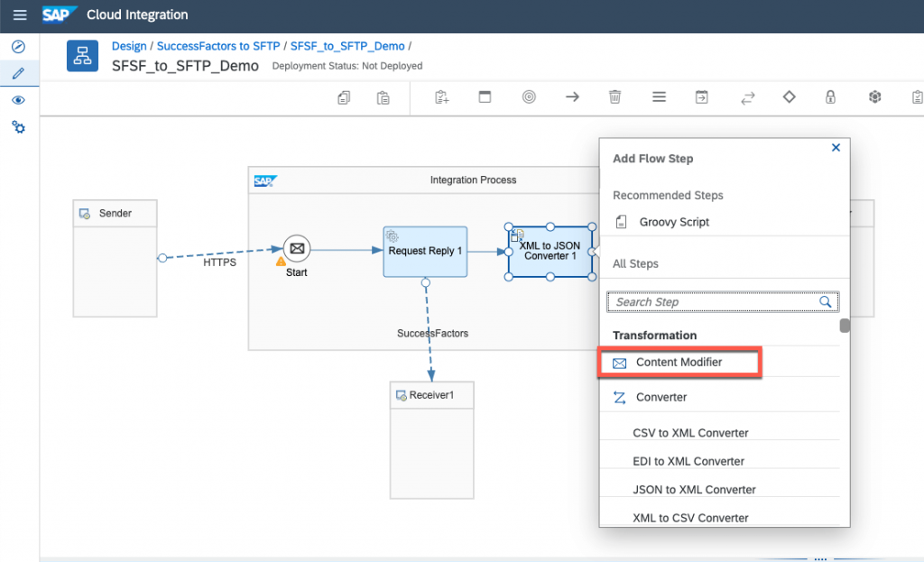The image size is (924, 562).
Task: Open the Participants palette icon
Action: (441, 97)
